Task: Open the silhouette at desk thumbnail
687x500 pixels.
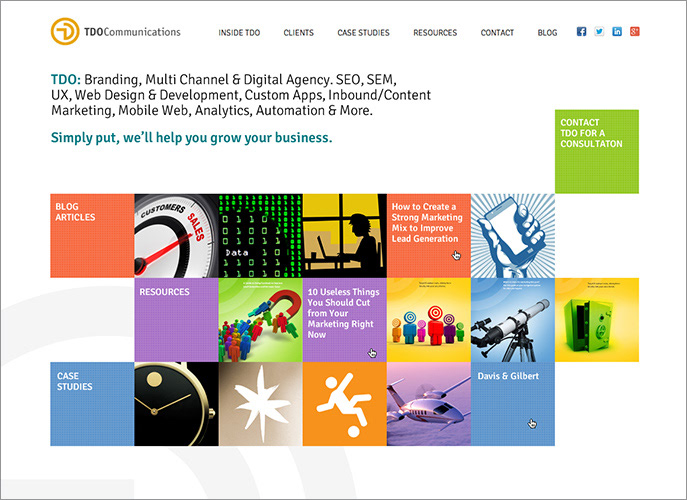Action: click(x=344, y=236)
